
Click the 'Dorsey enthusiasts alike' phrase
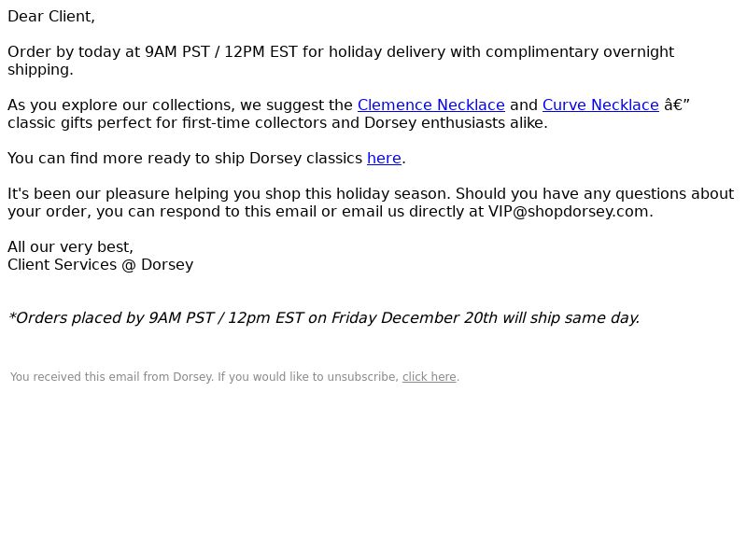[454, 123]
